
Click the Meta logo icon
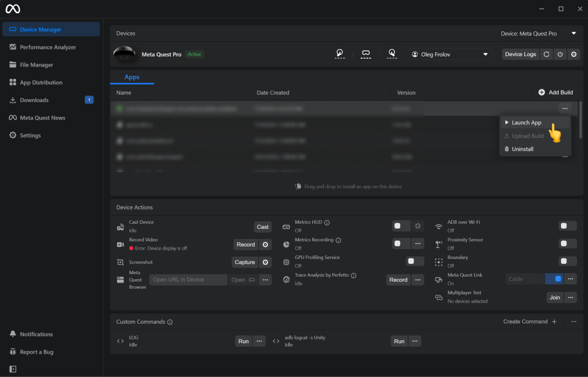[x=13, y=9]
